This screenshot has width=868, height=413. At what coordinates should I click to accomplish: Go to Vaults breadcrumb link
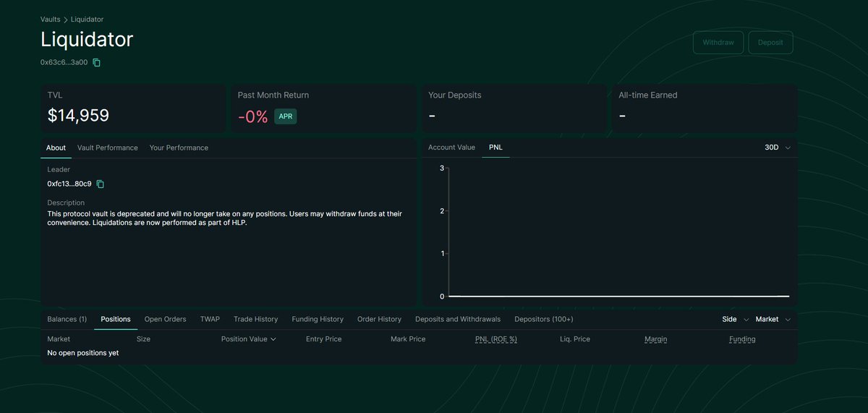click(51, 19)
